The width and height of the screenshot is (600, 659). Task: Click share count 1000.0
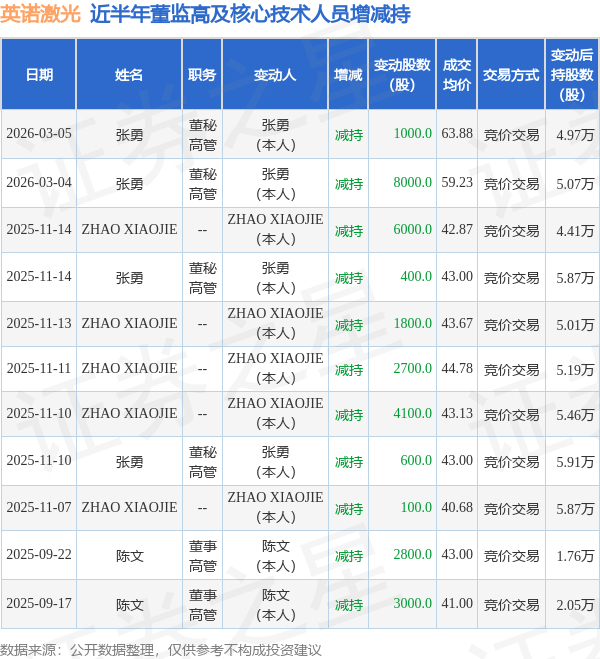(413, 134)
